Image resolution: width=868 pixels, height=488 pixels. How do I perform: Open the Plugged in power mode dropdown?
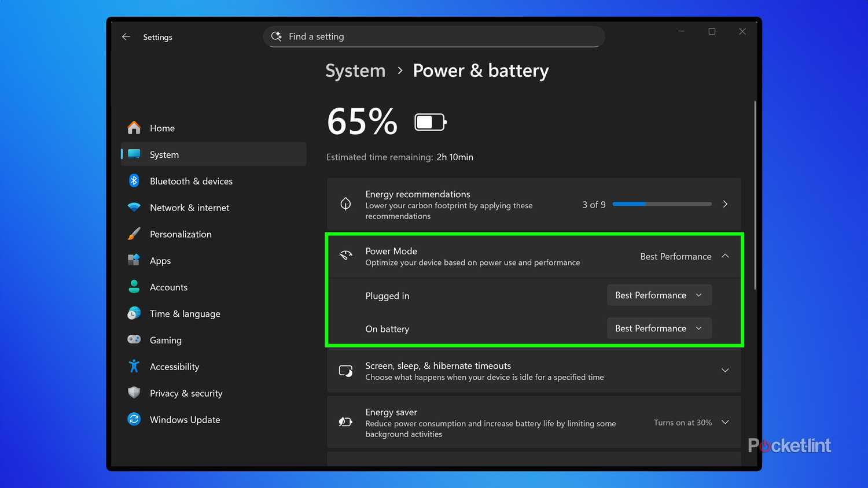[x=659, y=295]
